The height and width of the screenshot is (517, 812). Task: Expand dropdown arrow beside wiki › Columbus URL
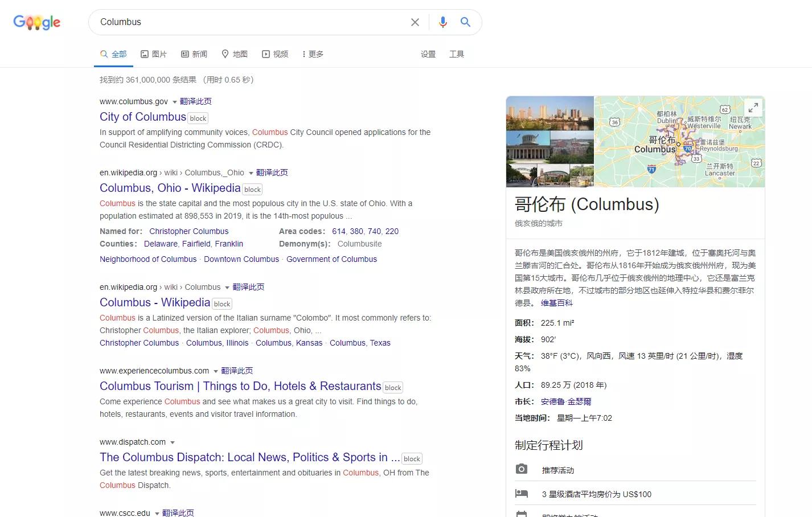tap(227, 288)
